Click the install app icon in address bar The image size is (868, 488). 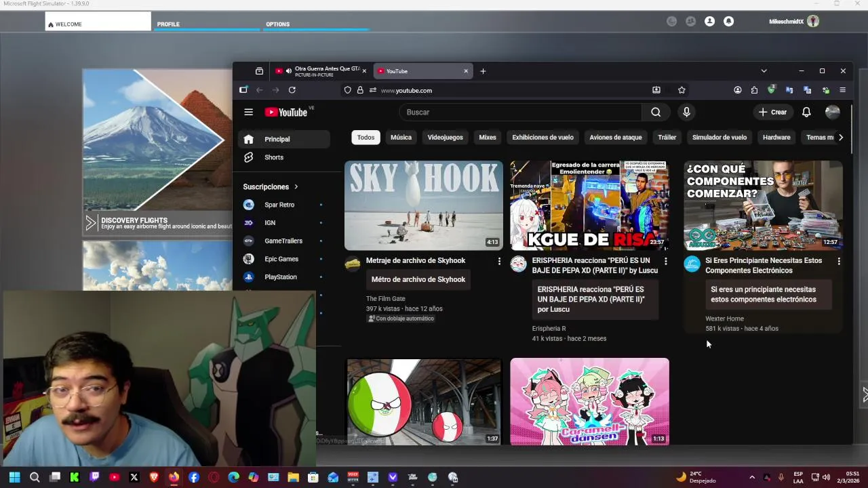tap(656, 90)
